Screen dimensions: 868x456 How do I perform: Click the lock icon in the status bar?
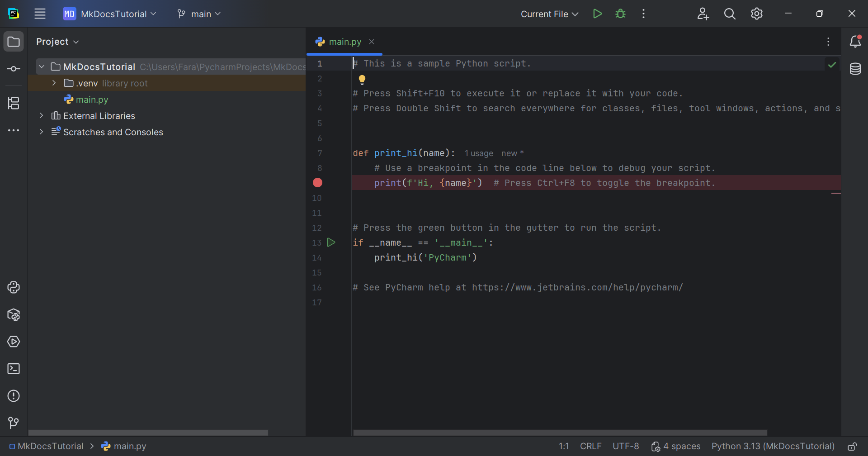coord(854,446)
